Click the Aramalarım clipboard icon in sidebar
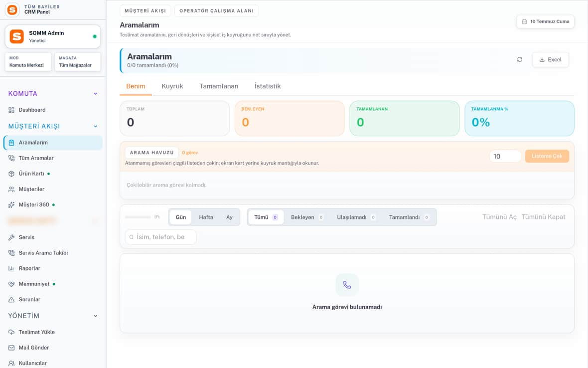The height and width of the screenshot is (368, 588). coord(11,143)
